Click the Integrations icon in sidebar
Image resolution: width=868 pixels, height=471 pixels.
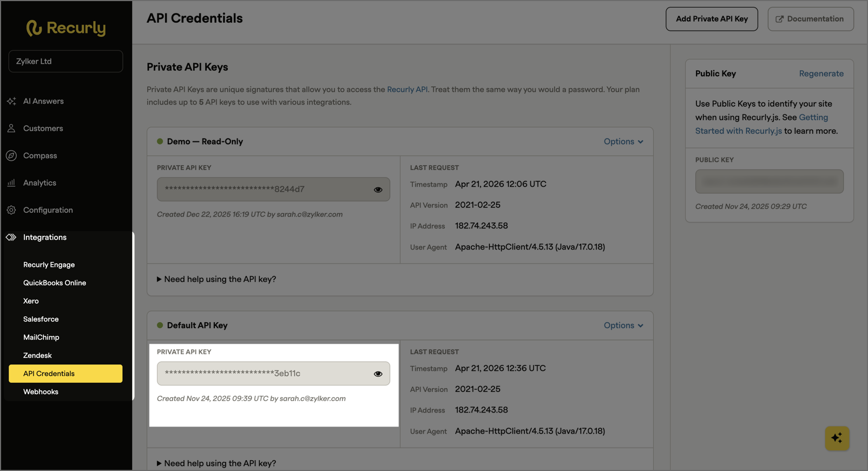pyautogui.click(x=11, y=237)
